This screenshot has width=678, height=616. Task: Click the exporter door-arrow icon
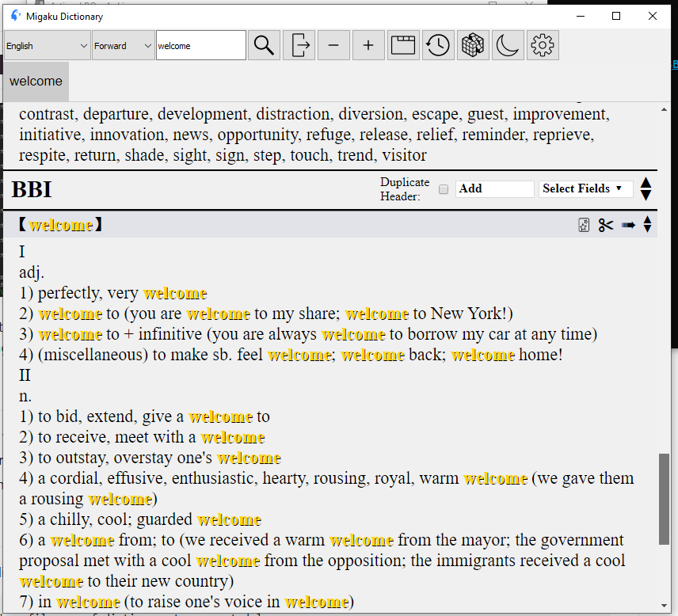point(299,45)
